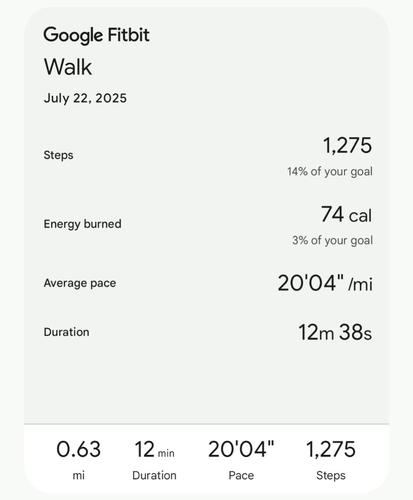This screenshot has width=413, height=500.
Task: Select the footer Pace caption
Action: click(241, 475)
